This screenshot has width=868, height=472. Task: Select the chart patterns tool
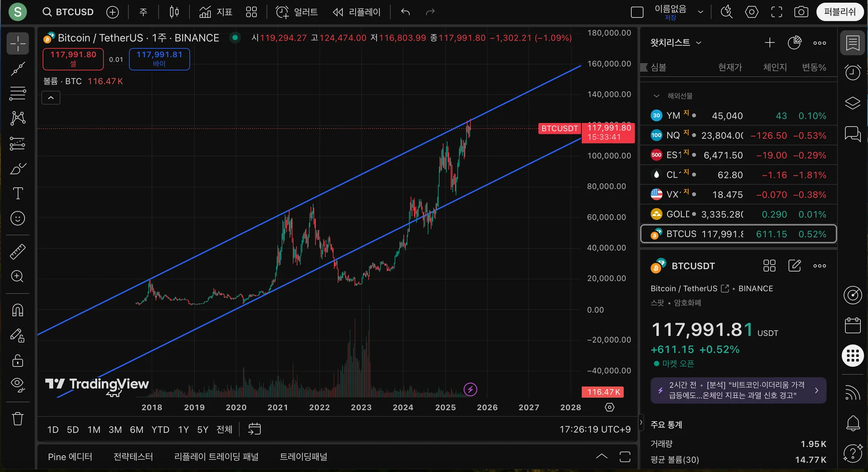[x=18, y=119]
